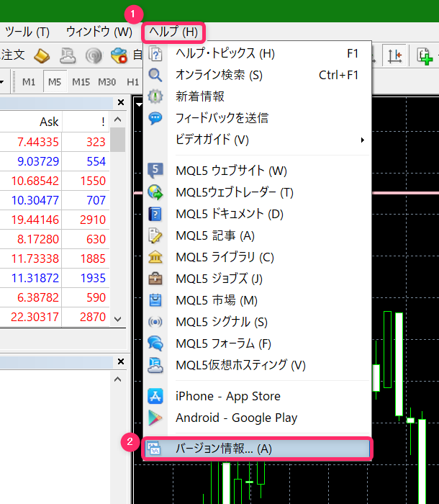The height and width of the screenshot is (504, 439).
Task: Click the ! column header
Action: [103, 122]
